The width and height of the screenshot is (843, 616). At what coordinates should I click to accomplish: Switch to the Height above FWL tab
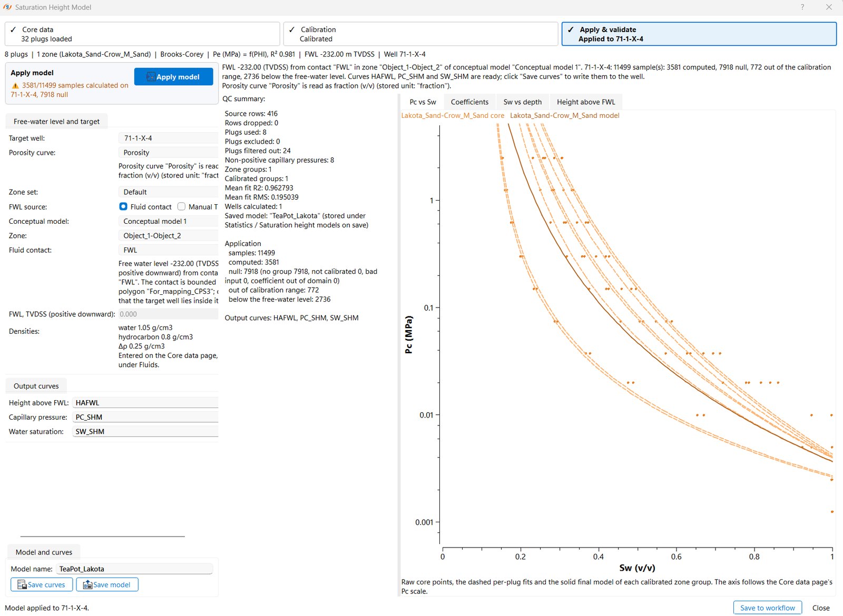pyautogui.click(x=586, y=102)
